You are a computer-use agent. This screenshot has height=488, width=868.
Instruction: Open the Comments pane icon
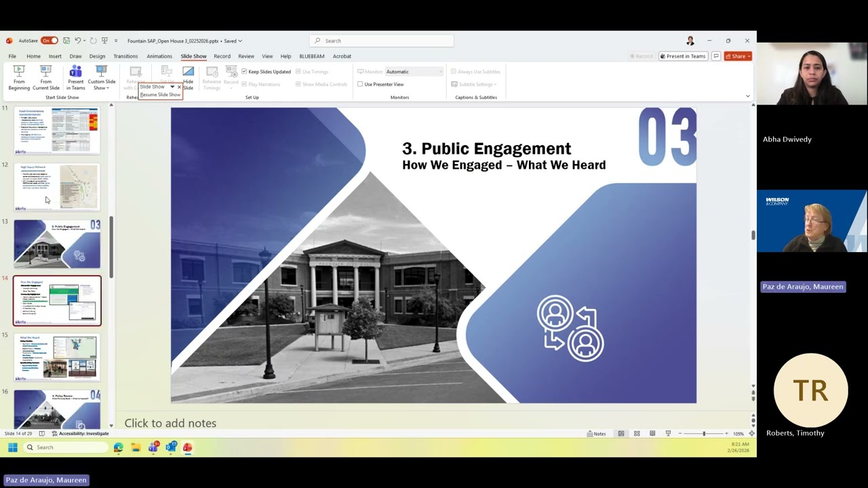pyautogui.click(x=715, y=56)
